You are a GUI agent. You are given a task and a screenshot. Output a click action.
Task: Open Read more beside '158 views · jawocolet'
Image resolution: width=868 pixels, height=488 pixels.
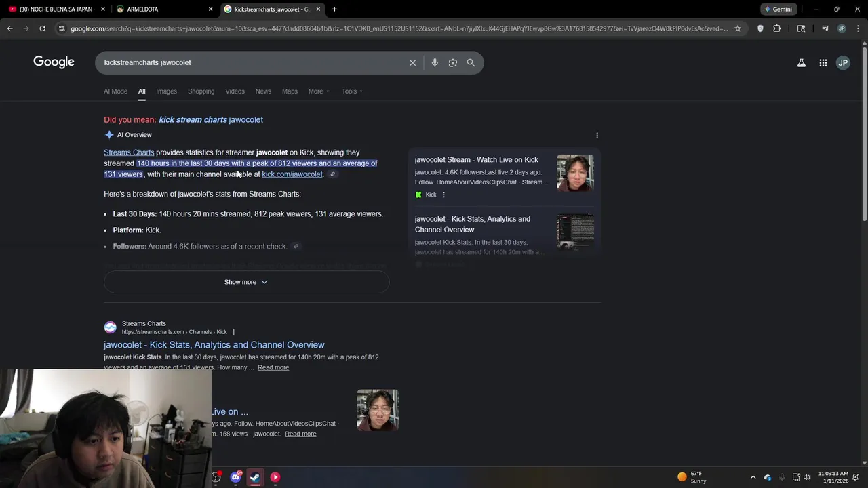[x=300, y=434]
